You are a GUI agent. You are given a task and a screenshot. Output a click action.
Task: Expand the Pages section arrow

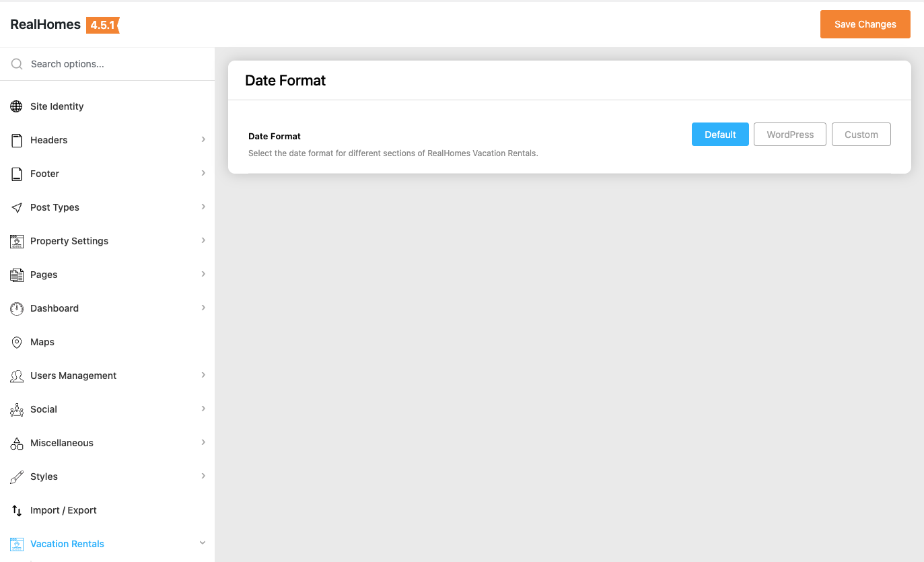[203, 274]
